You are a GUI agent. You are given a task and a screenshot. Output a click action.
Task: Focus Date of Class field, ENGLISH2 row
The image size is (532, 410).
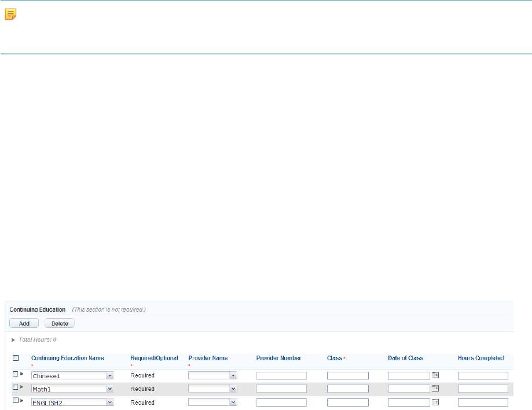409,402
